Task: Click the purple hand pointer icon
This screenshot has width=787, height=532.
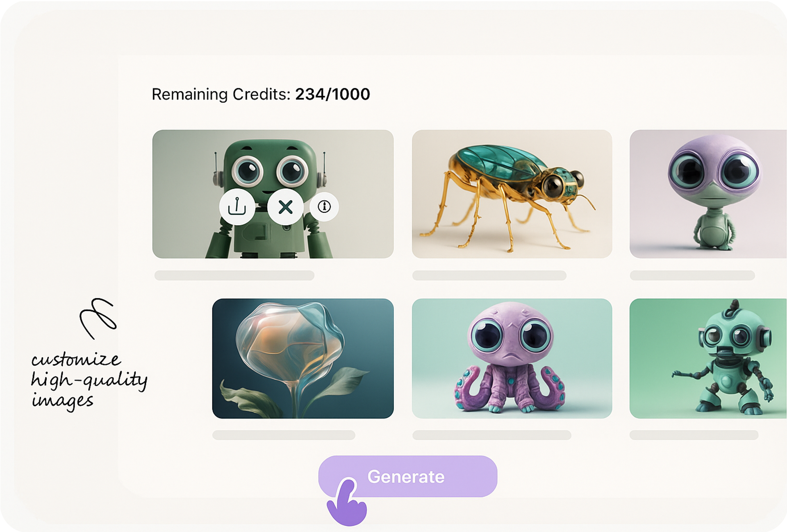Action: 347,502
